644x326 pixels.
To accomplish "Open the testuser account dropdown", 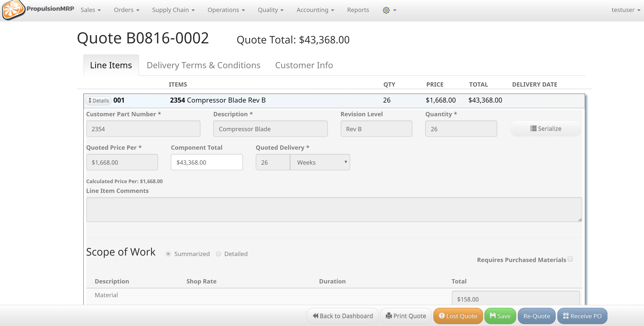I will point(625,10).
